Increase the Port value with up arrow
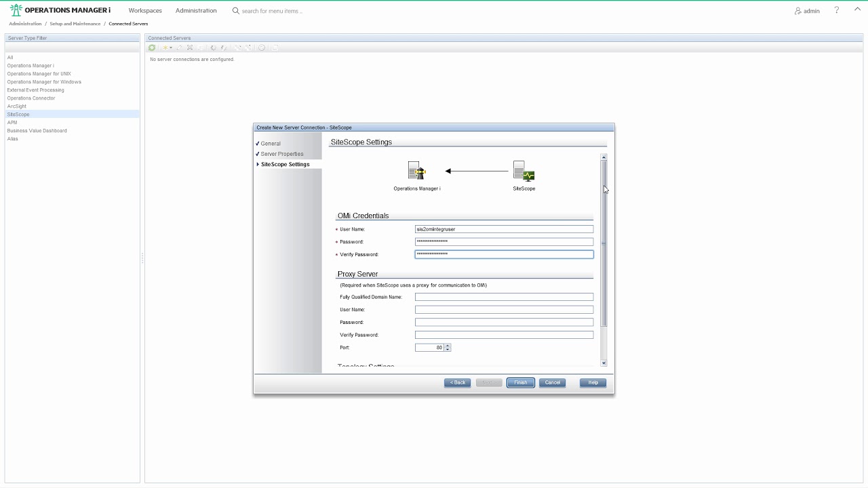This screenshot has width=868, height=488. 448,346
